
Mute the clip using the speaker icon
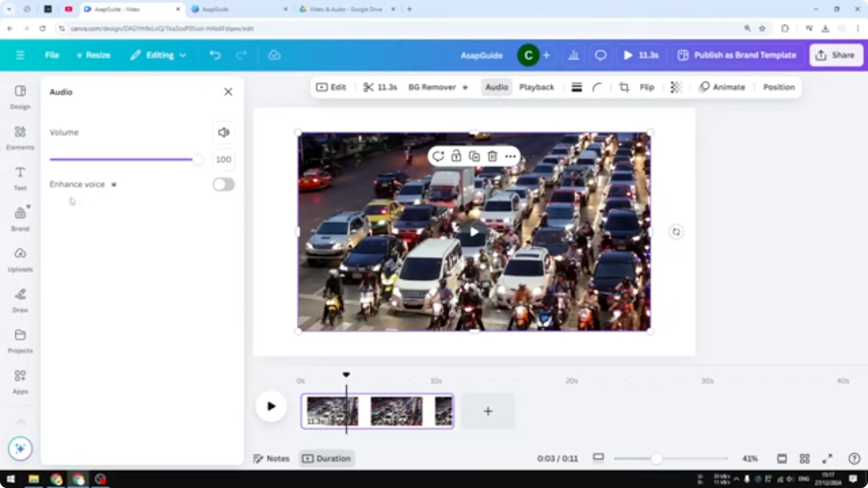[x=223, y=132]
